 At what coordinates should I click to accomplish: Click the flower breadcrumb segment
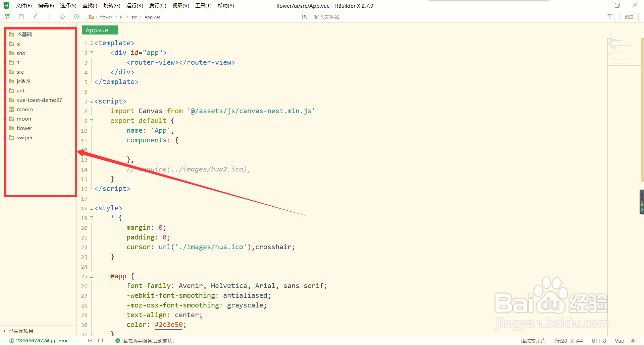[x=106, y=17]
